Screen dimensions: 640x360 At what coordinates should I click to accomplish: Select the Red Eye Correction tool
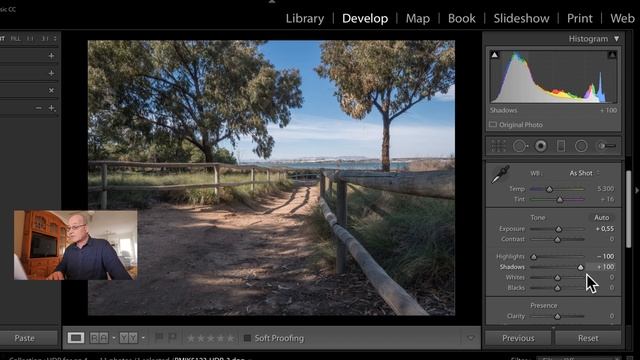[x=541, y=146]
